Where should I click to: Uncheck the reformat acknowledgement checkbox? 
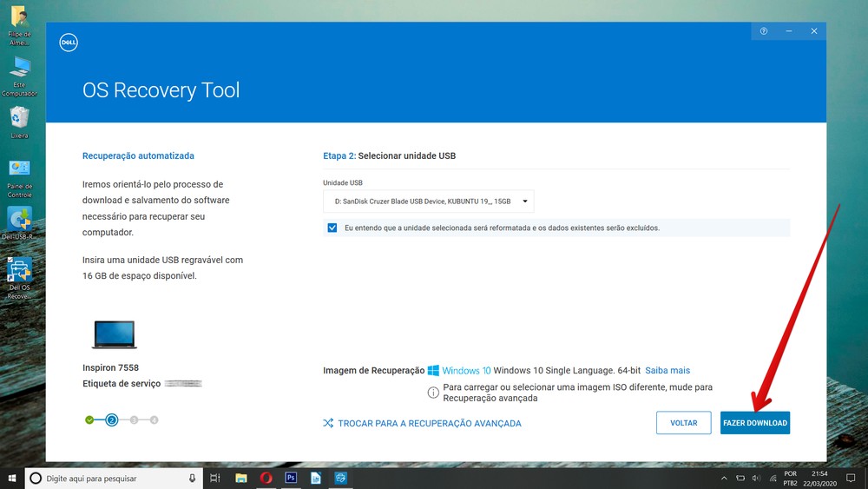(x=332, y=228)
